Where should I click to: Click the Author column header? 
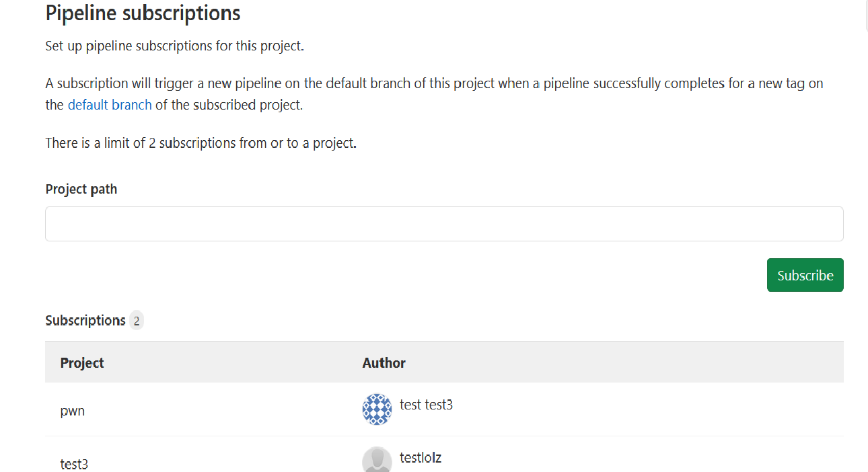point(384,363)
